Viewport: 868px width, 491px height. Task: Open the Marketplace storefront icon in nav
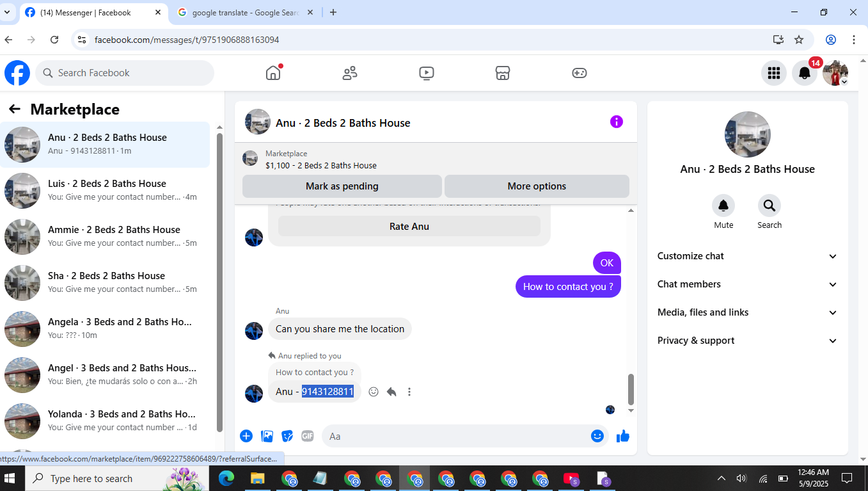tap(503, 73)
